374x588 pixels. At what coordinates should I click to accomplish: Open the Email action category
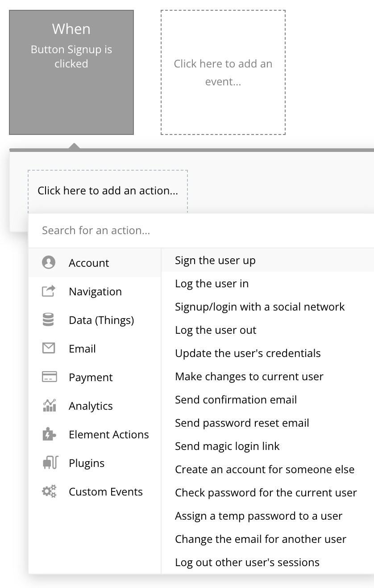coord(95,349)
